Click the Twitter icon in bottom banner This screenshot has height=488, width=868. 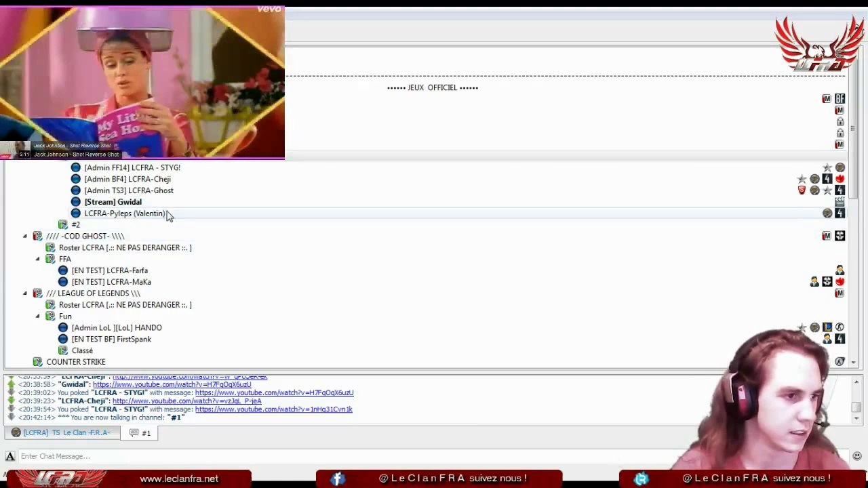click(641, 479)
